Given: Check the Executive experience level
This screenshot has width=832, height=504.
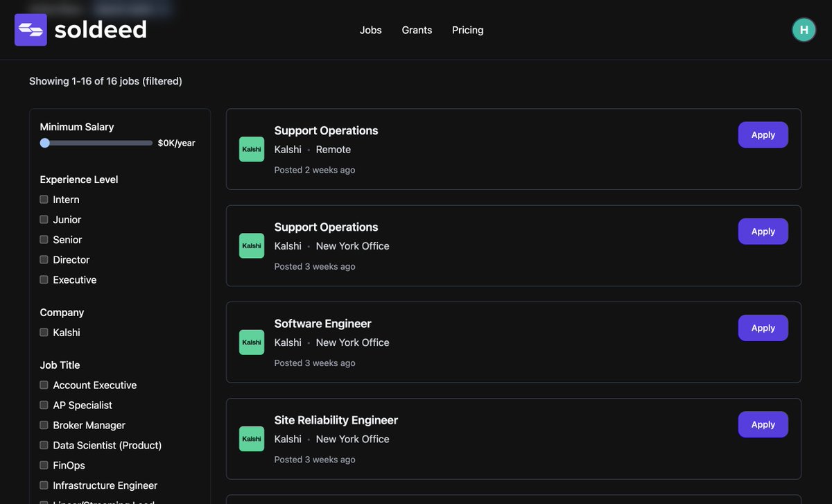Looking at the screenshot, I should click(x=44, y=280).
